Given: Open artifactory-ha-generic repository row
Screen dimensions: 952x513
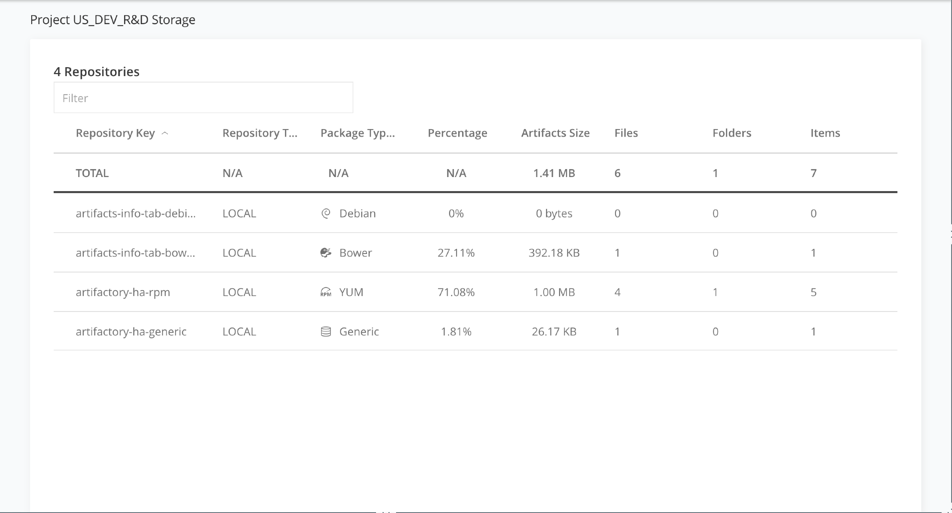Looking at the screenshot, I should pyautogui.click(x=131, y=332).
